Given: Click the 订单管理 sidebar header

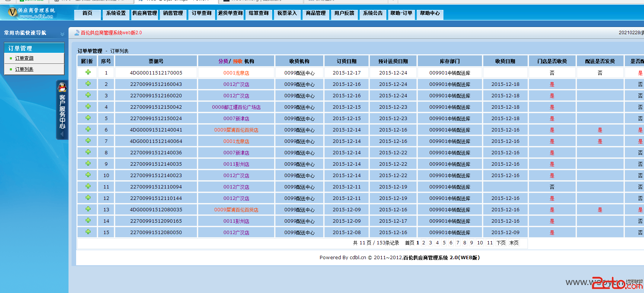Looking at the screenshot, I should pos(34,48).
